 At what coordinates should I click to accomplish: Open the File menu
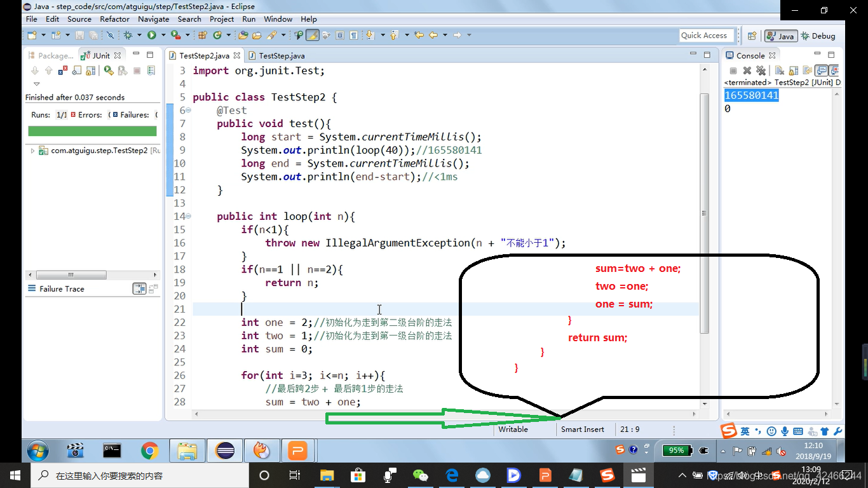(31, 19)
